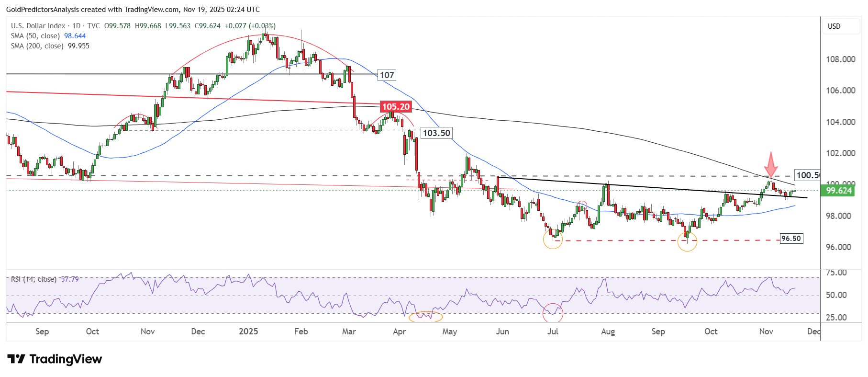Screen dimensions: 868x377
Task: Select the orange circle at July low
Action: click(x=553, y=239)
